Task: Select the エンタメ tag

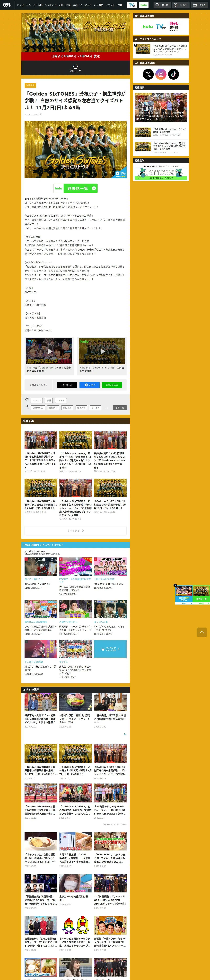Action: click(x=37, y=401)
